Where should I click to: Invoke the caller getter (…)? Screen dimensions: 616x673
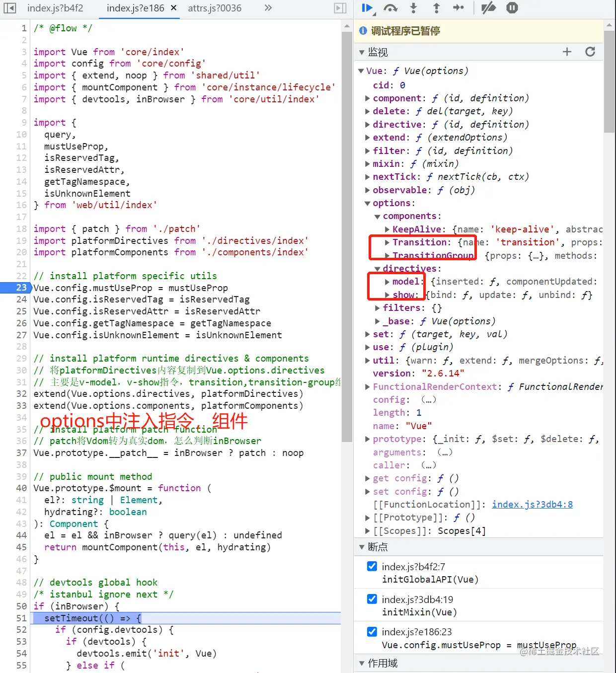428,465
